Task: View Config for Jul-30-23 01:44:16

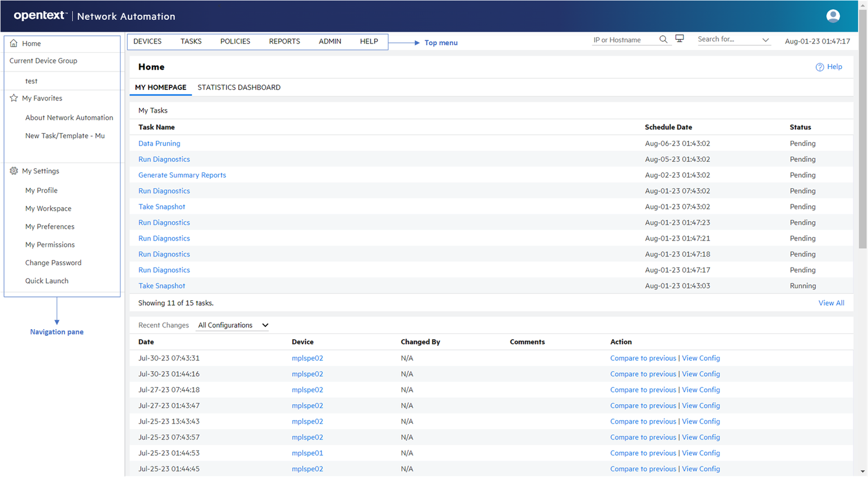Action: [701, 374]
